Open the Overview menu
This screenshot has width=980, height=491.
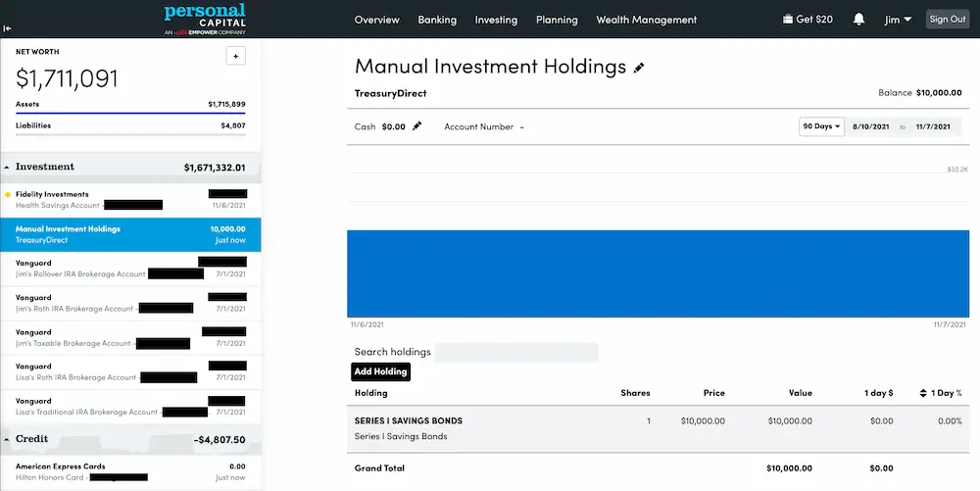point(377,20)
